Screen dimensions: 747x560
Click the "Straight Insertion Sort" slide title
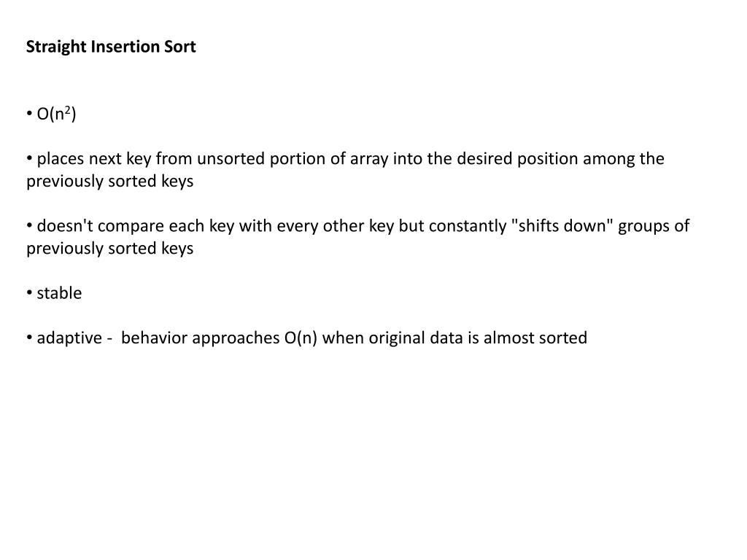point(111,47)
